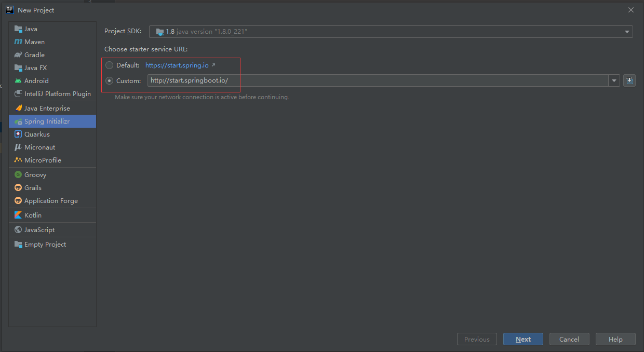Select the Micronaut text label
Image resolution: width=644 pixels, height=352 pixels.
click(x=39, y=147)
